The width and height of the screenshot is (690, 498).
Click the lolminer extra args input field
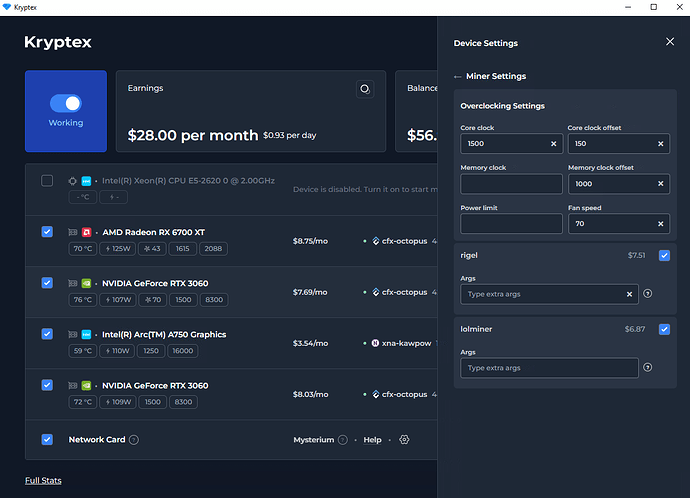click(549, 368)
